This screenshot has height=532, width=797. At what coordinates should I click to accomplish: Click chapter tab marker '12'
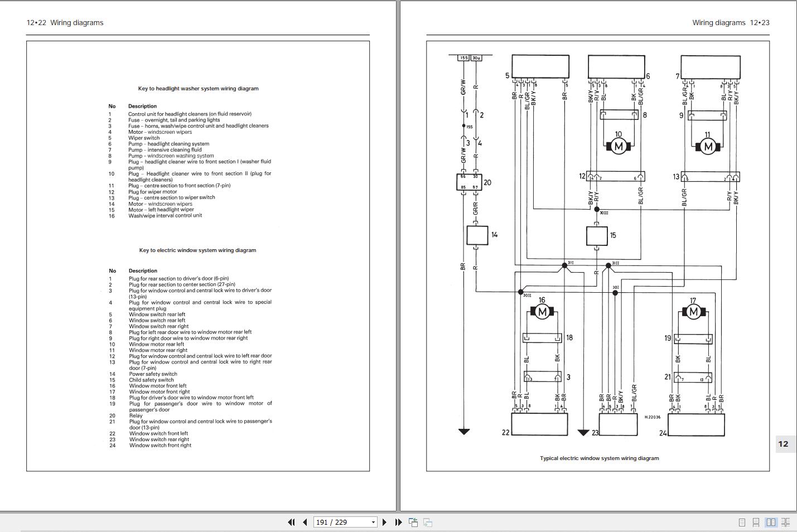pos(783,444)
